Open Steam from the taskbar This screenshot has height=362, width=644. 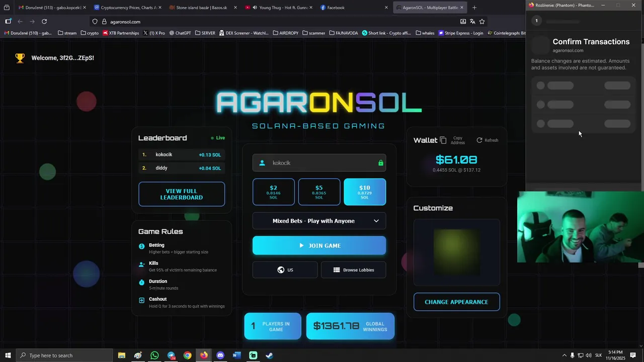pos(270,355)
